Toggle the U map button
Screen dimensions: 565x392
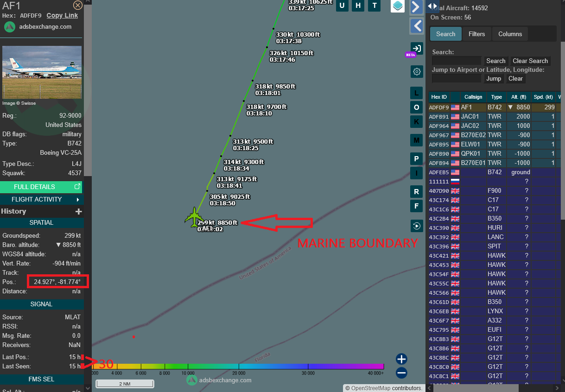click(342, 6)
